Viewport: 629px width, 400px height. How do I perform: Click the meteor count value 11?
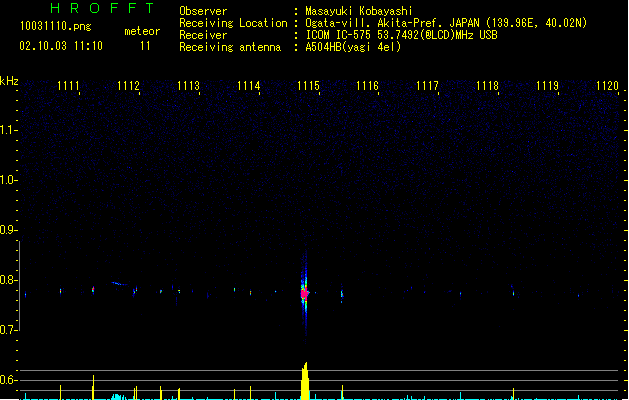pos(146,46)
